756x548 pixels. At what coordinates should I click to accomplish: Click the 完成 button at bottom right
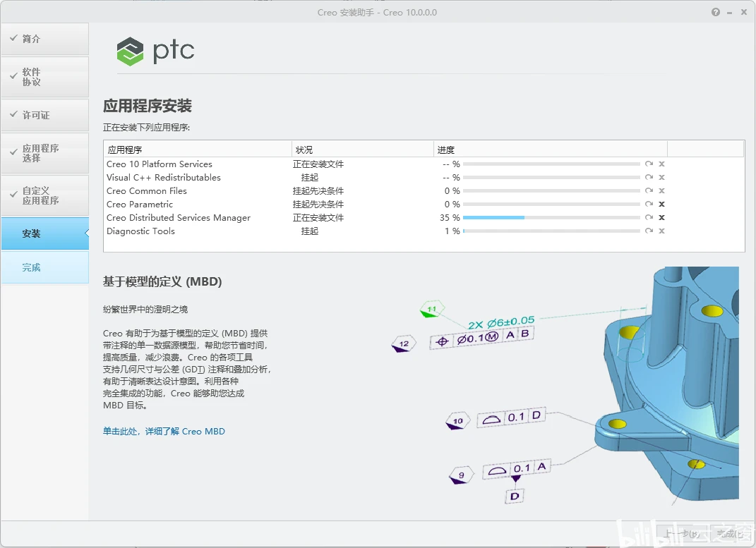(730, 534)
